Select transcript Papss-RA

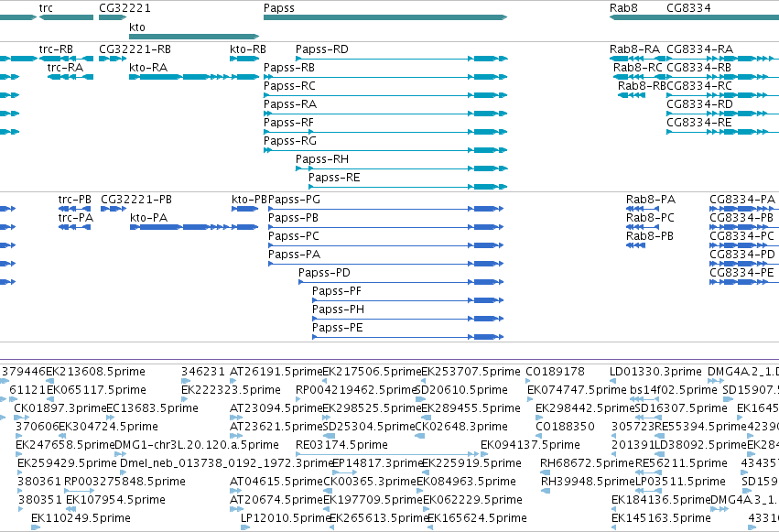point(385,114)
